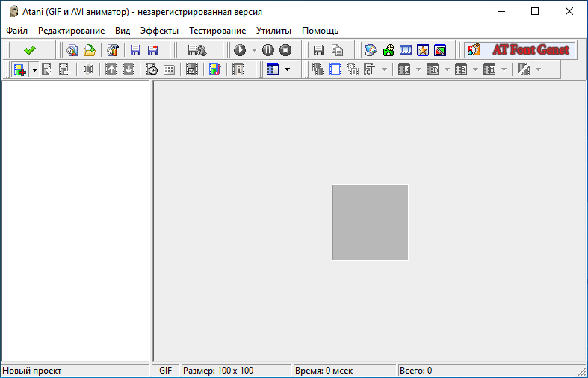Screen dimensions: 588x378
Task: Move frame up with the up-arrow icon
Action: [111, 69]
